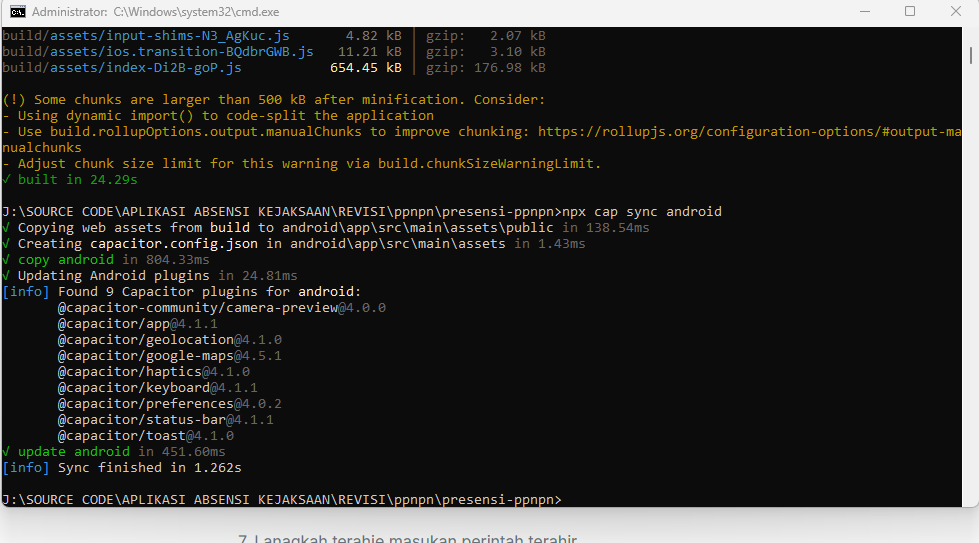
Task: Maximize the cmd.exe window
Action: 910,12
